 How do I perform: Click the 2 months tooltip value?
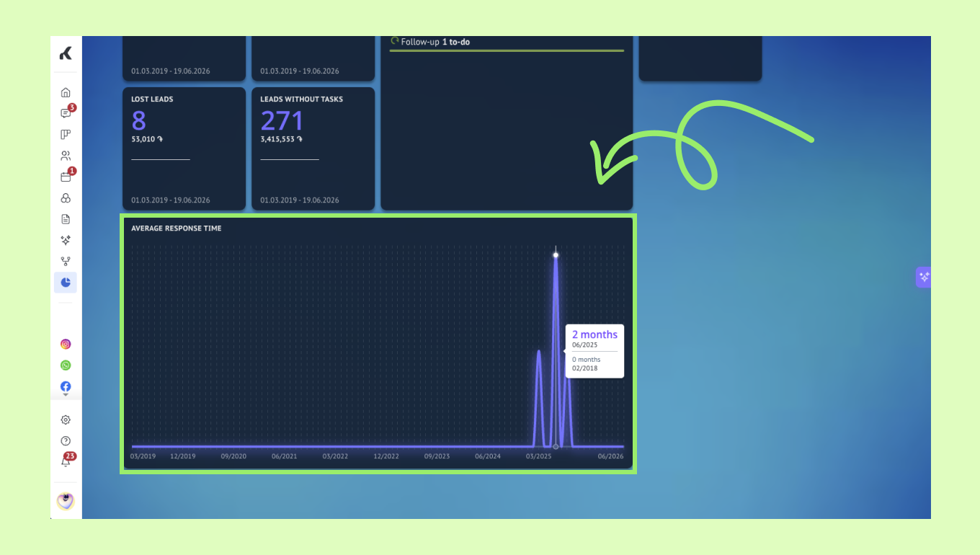pyautogui.click(x=594, y=334)
